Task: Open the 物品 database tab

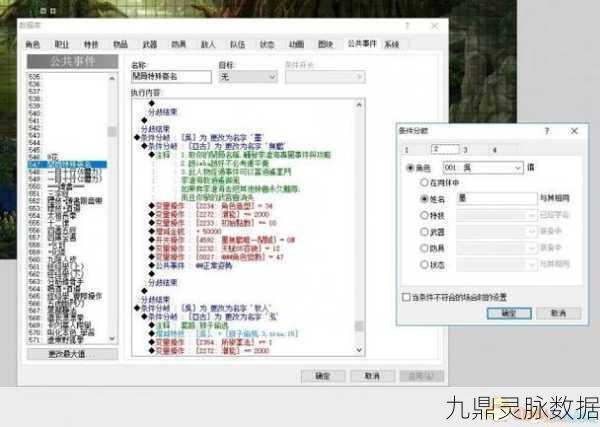Action: [x=120, y=44]
